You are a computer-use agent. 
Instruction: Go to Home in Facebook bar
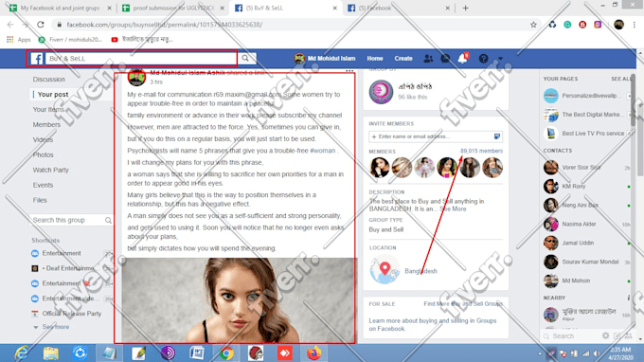tap(375, 59)
